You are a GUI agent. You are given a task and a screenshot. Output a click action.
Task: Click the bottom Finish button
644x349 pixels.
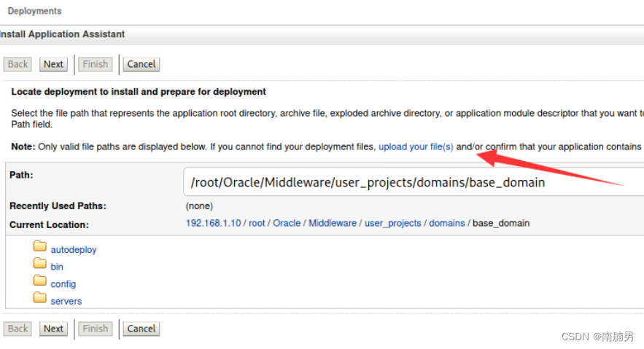tap(96, 329)
